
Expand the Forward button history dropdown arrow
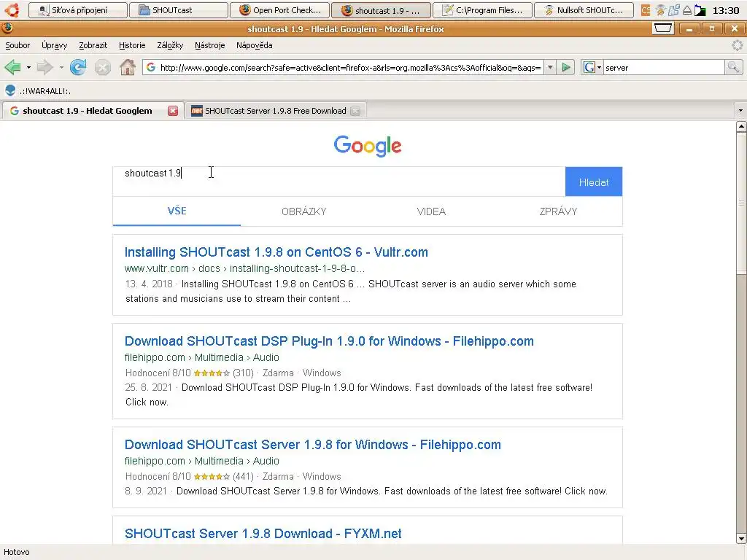pos(61,68)
